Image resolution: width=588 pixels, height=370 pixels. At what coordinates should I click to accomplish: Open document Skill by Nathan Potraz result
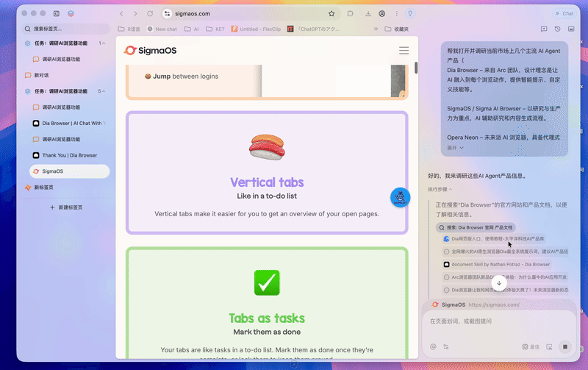pyautogui.click(x=497, y=265)
